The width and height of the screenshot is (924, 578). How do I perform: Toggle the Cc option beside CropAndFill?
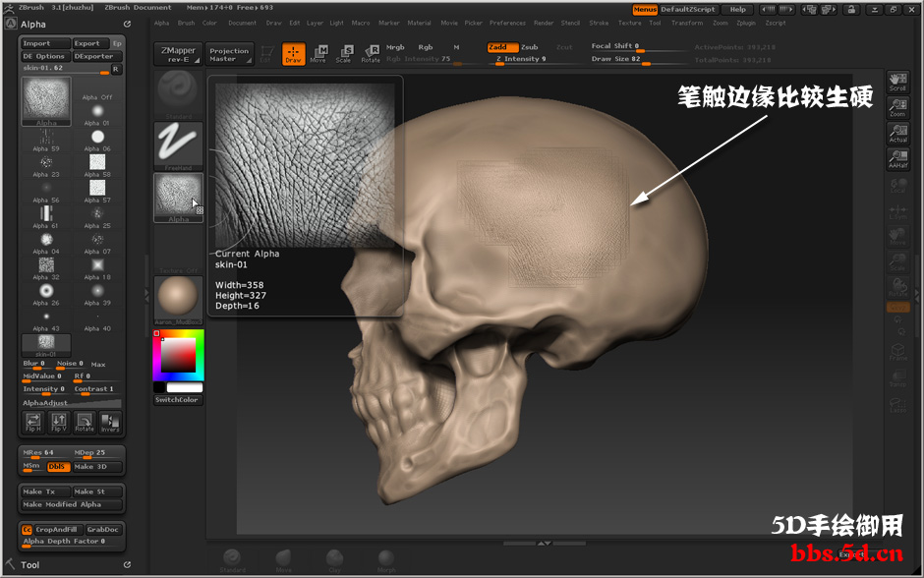pyautogui.click(x=28, y=529)
